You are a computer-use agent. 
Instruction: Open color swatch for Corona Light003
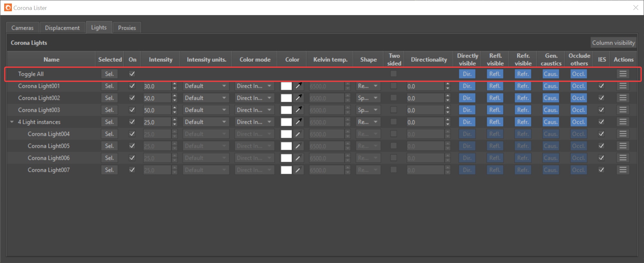(x=286, y=110)
